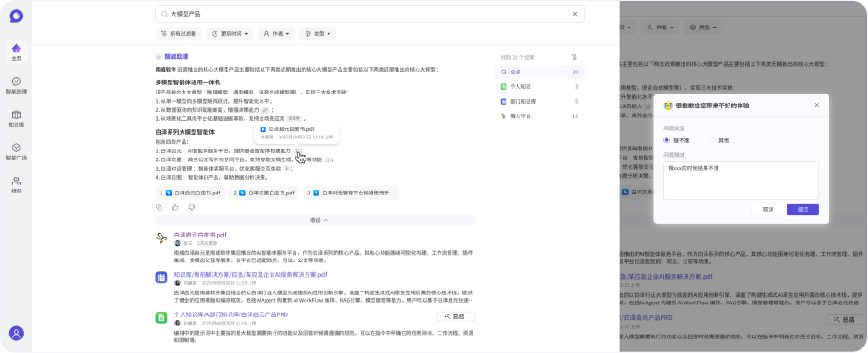The width and height of the screenshot is (868, 353).
Task: Click the green file icon of 个人知识库 result
Action: pyautogui.click(x=161, y=317)
